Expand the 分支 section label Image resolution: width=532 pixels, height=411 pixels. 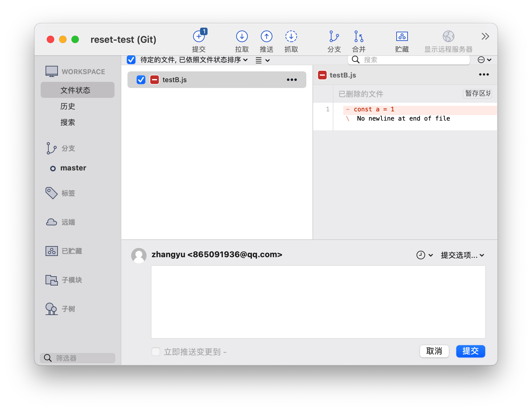[68, 148]
